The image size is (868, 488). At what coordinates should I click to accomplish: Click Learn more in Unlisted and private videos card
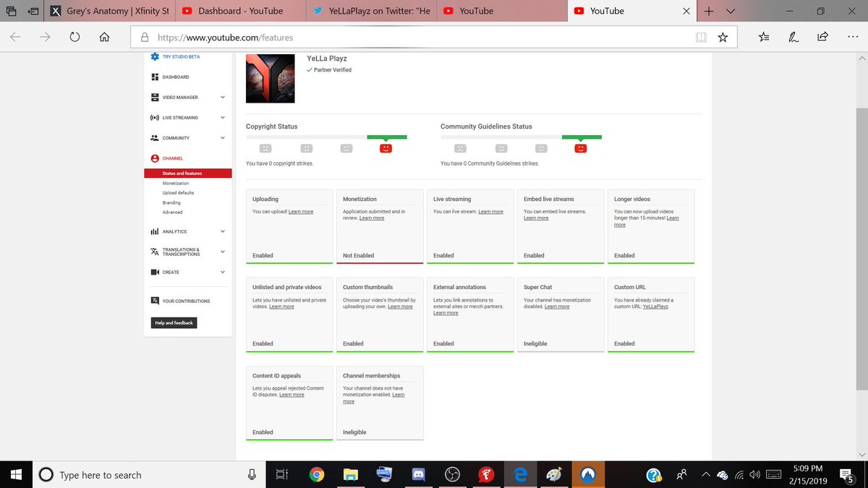[281, 307]
